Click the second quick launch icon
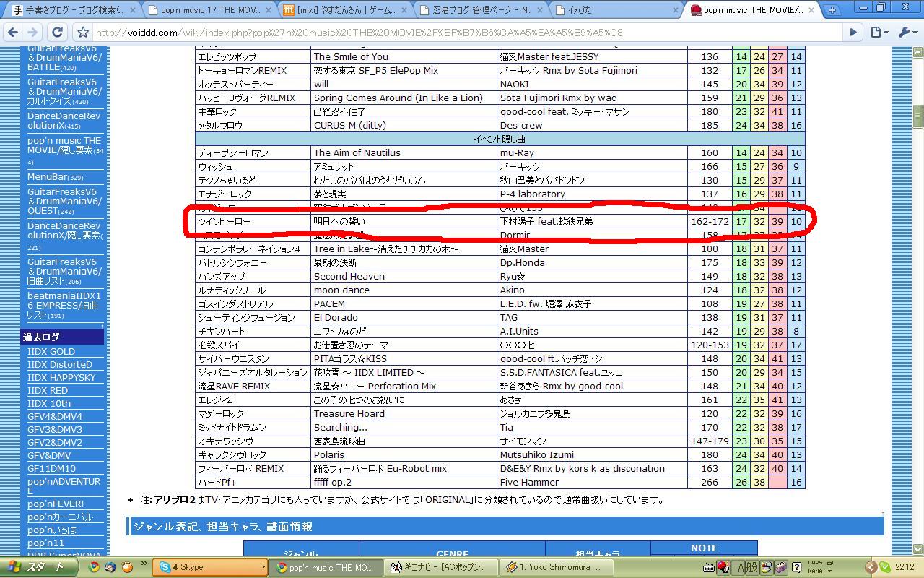Image resolution: width=924 pixels, height=578 pixels. tap(110, 567)
